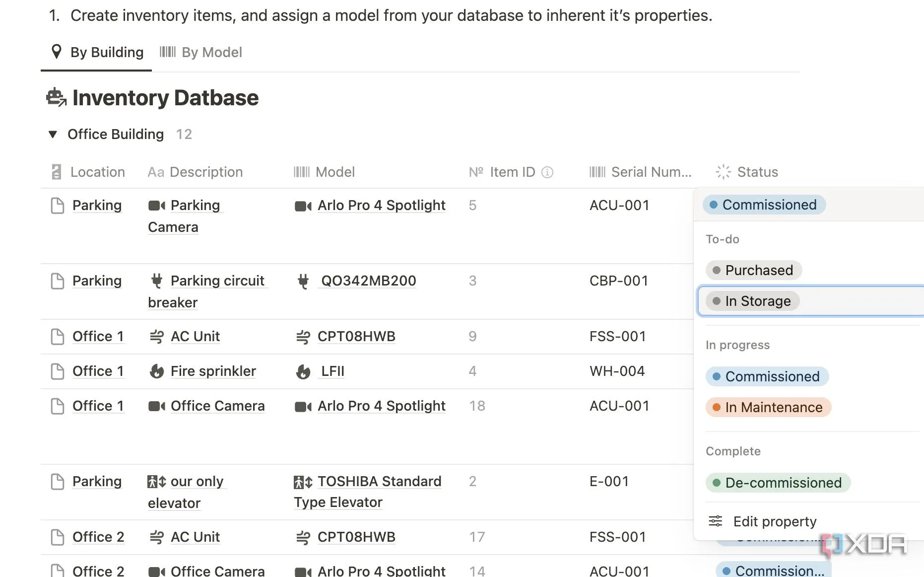Open the Description column header
The height and width of the screenshot is (577, 924).
point(195,172)
